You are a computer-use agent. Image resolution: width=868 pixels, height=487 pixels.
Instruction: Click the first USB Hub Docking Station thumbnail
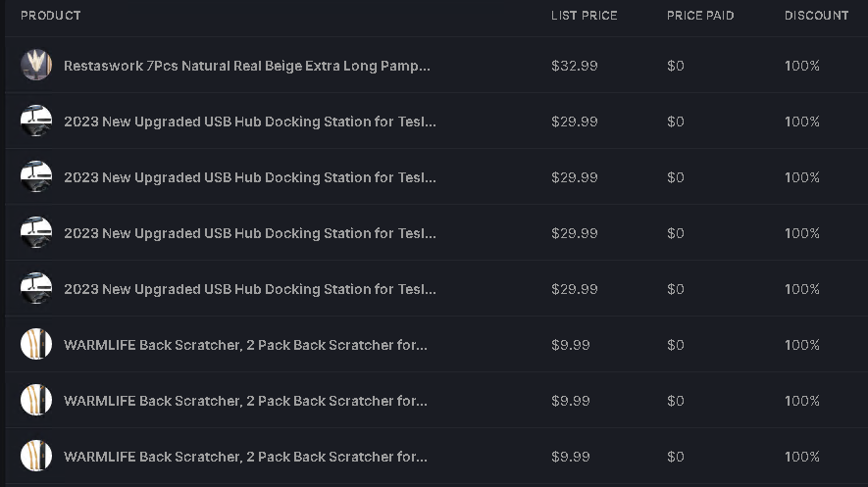pyautogui.click(x=36, y=121)
